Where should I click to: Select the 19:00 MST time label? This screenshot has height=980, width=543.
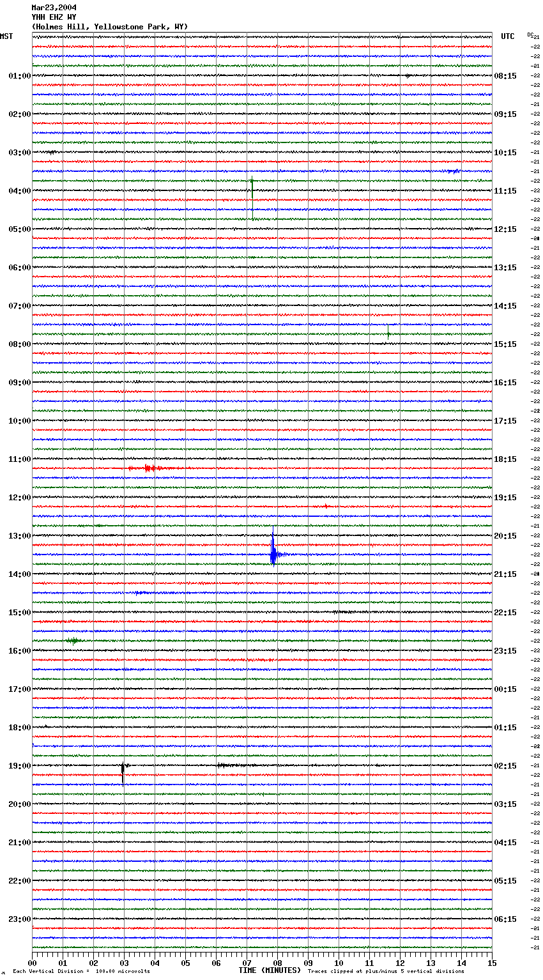point(20,766)
